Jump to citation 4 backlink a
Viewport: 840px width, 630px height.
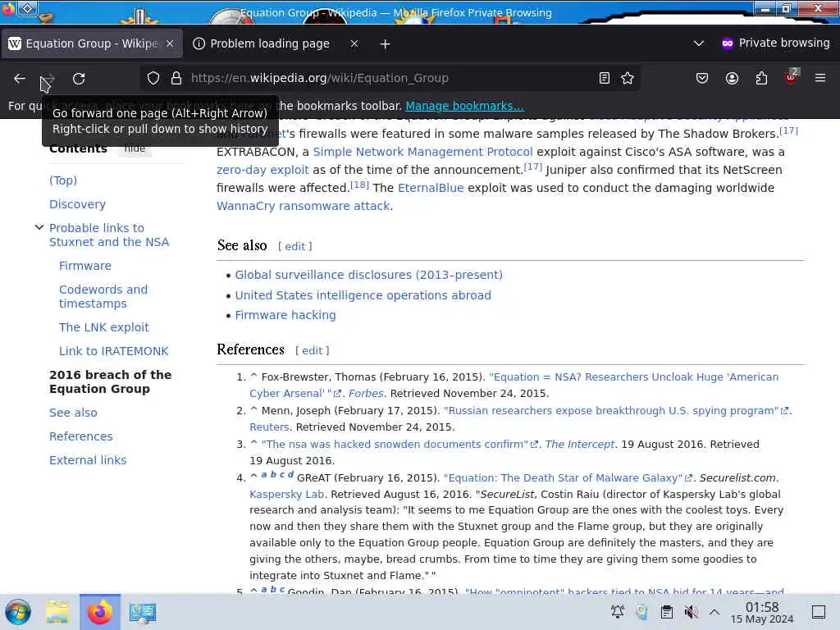tap(264, 475)
